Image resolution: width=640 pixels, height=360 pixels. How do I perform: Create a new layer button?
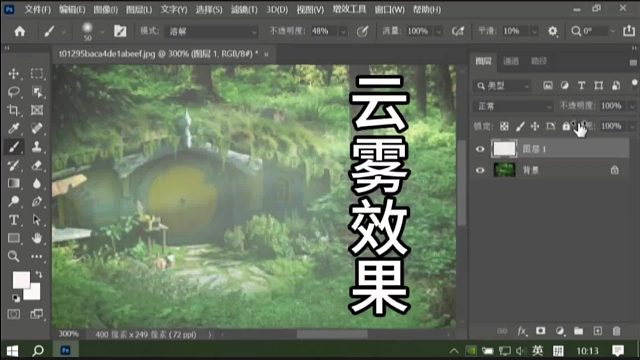point(598,331)
